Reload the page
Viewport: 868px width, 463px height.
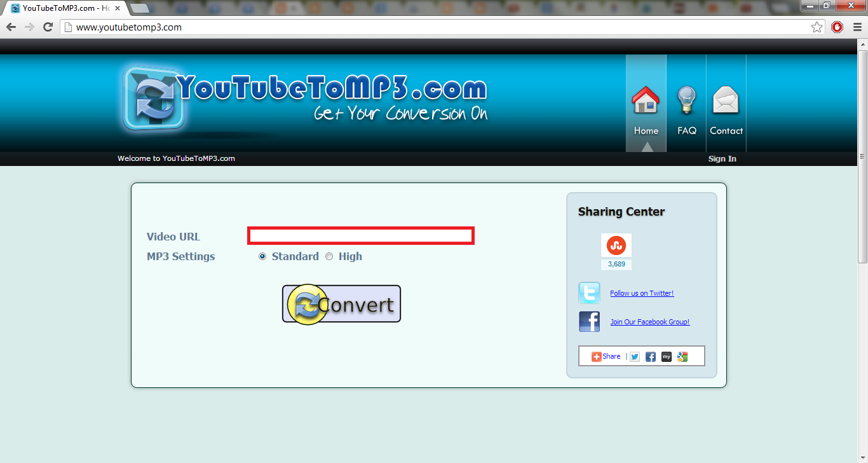[x=48, y=27]
